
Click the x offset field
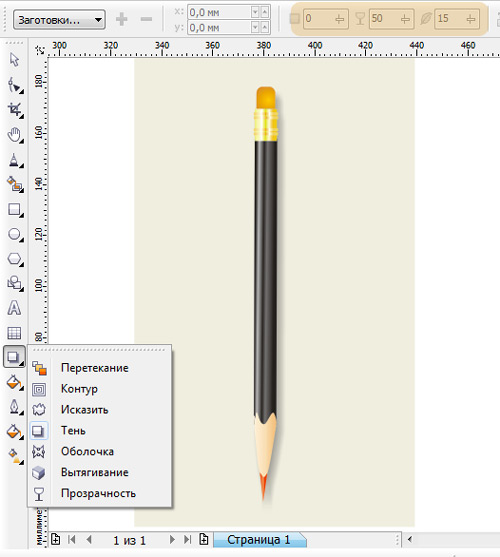tap(219, 12)
